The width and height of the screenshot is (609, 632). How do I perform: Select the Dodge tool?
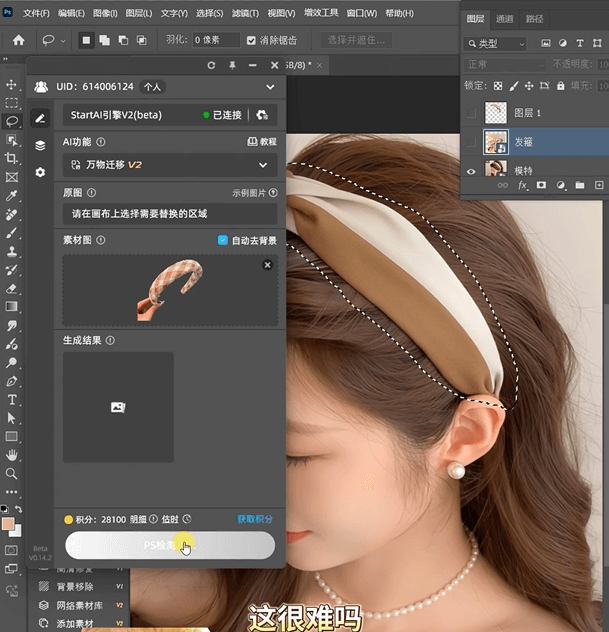(11, 363)
